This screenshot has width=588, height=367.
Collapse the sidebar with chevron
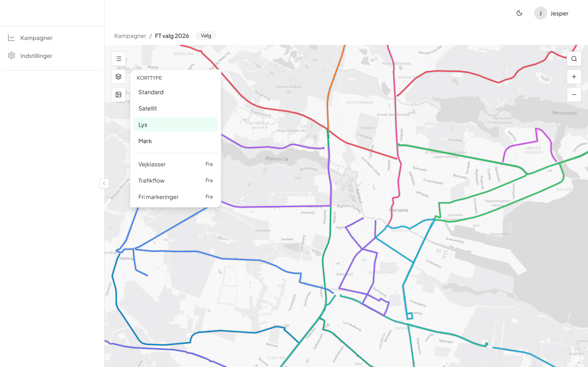tap(104, 183)
